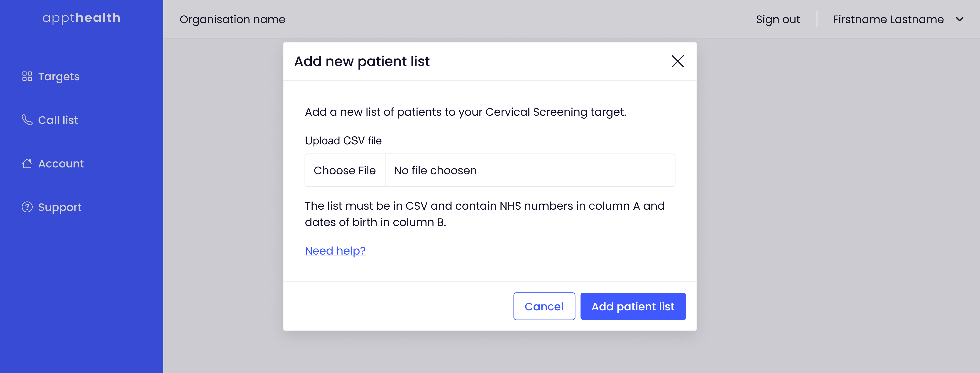
Task: Open the Targets menu item
Action: [x=59, y=77]
